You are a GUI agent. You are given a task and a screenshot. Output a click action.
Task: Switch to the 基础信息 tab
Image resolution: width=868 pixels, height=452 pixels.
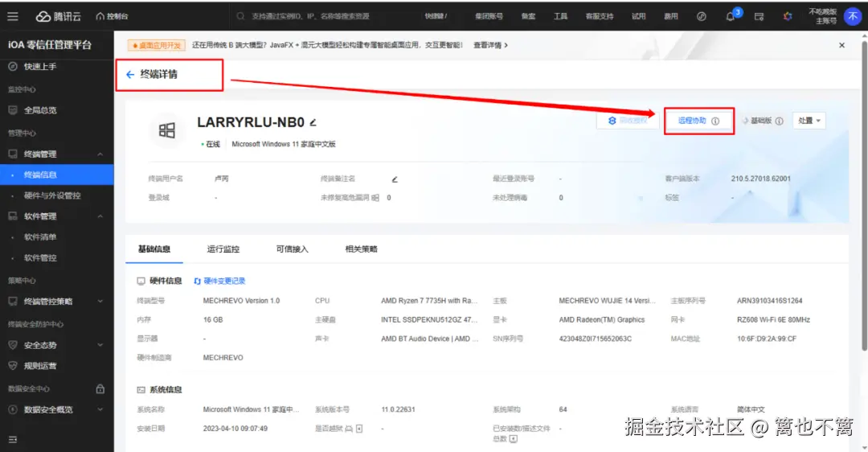tap(154, 249)
